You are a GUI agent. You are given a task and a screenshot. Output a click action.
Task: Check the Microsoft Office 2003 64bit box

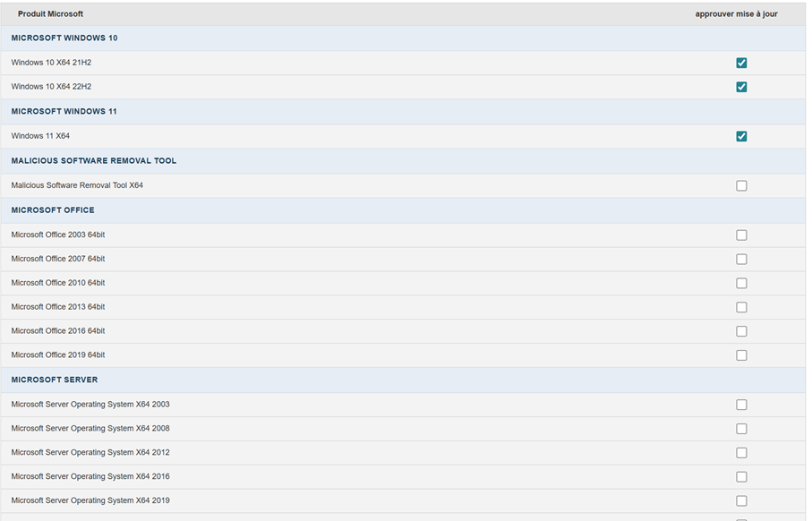point(741,235)
